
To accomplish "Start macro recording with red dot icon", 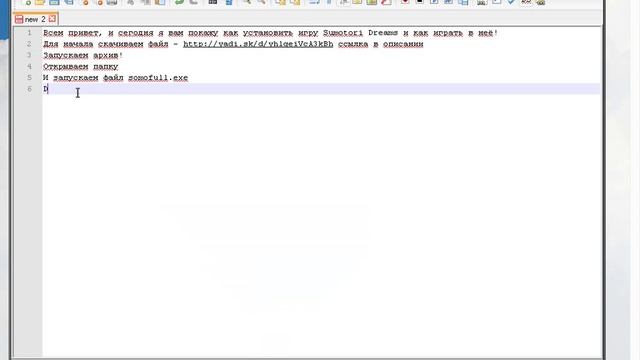I will (x=405, y=2).
